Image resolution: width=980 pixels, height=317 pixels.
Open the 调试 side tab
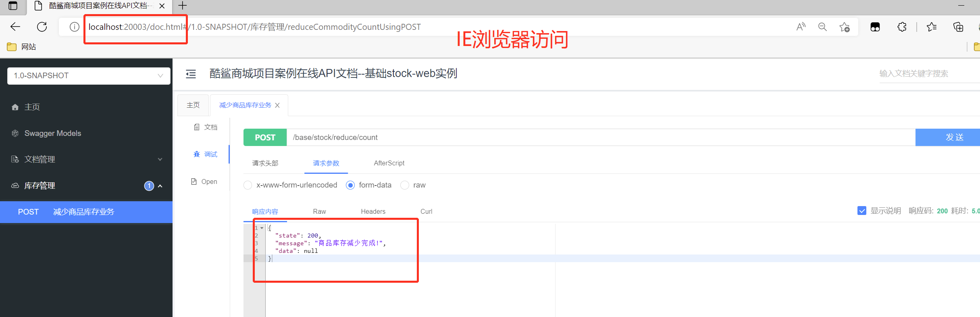206,154
